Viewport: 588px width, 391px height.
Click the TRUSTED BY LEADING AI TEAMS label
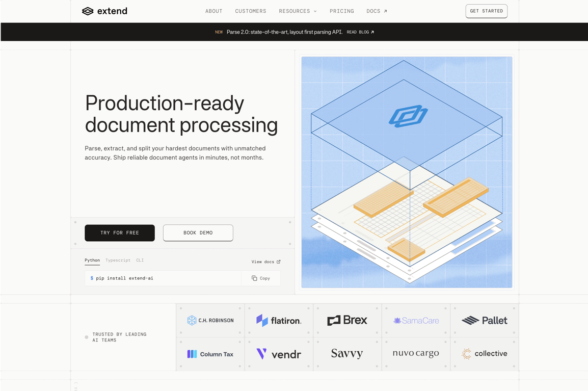[120, 337]
